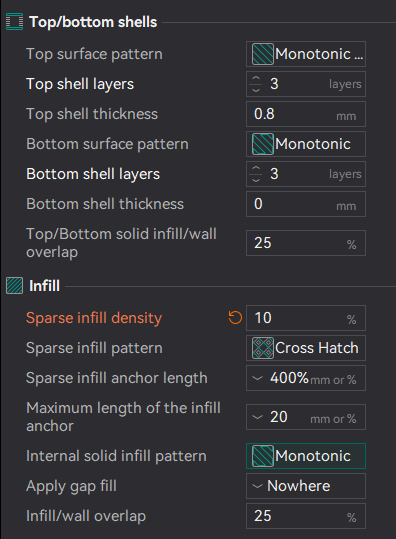Viewport: 396px width, 539px height.
Task: Increase Bottom shell layers with up arrow
Action: [256, 168]
